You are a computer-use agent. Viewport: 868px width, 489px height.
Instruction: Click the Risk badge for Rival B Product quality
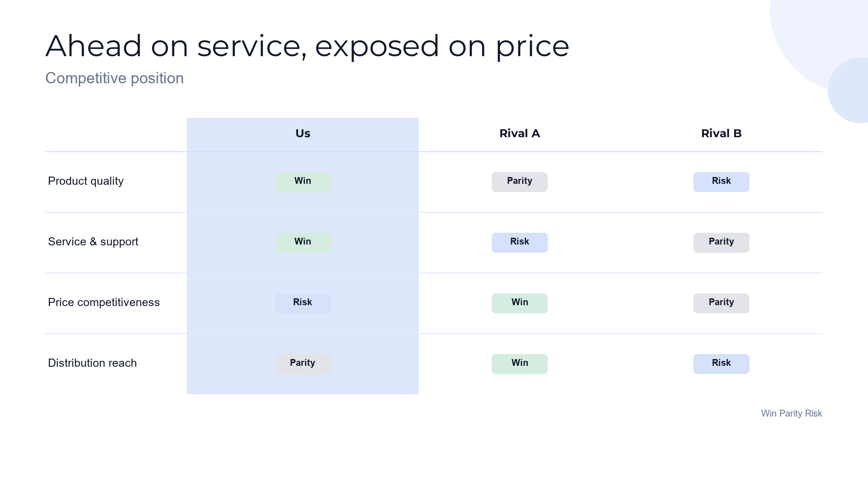pos(721,182)
